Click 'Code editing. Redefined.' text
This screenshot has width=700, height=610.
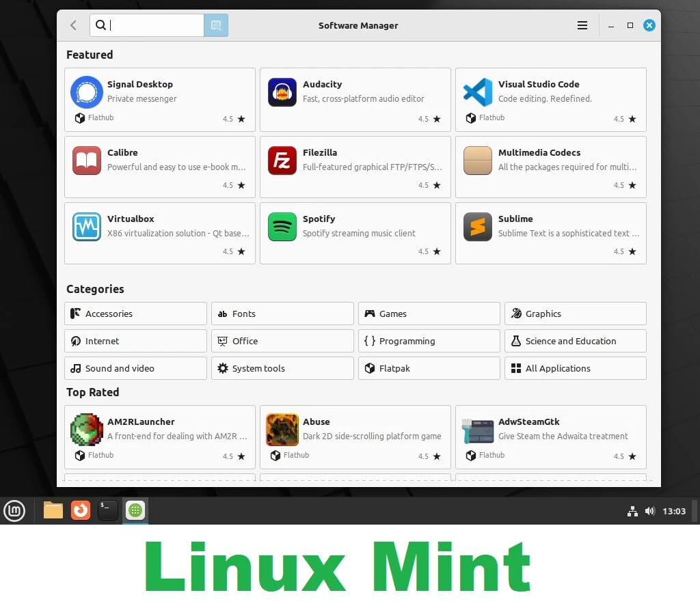(x=545, y=98)
